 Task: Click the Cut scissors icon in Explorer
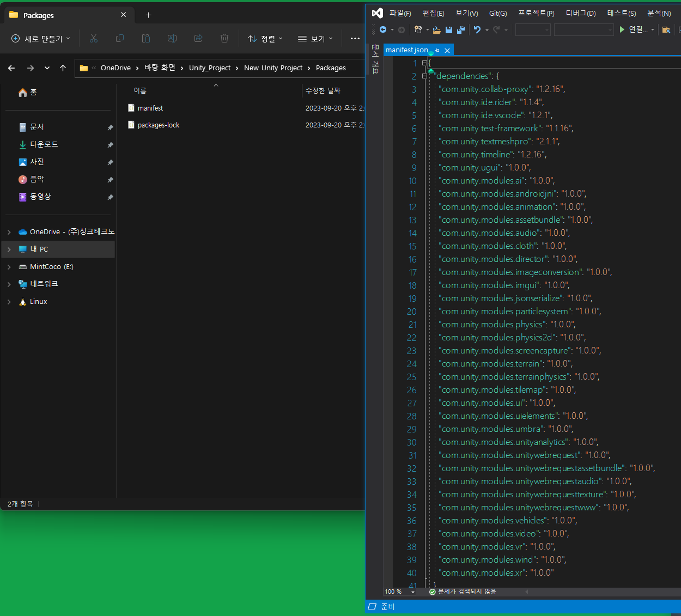click(x=94, y=38)
